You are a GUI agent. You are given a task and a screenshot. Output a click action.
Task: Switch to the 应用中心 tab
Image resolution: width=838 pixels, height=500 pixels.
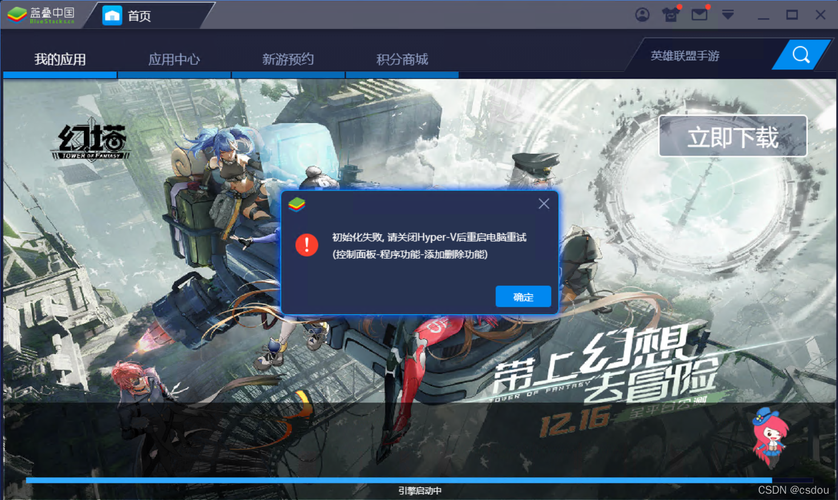174,59
